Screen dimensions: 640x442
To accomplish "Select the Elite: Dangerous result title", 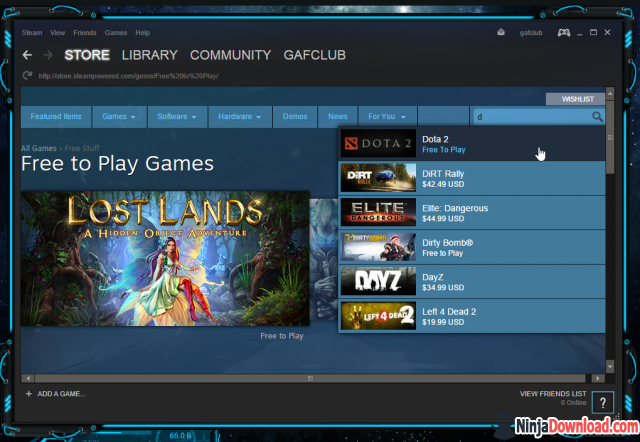I will coord(455,208).
